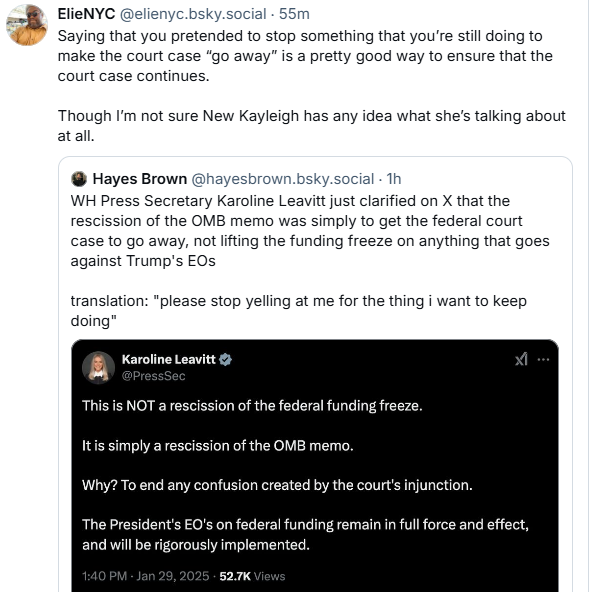The height and width of the screenshot is (592, 592).
Task: Click the paragraph mentioning New Kayleigh
Action: (311, 126)
